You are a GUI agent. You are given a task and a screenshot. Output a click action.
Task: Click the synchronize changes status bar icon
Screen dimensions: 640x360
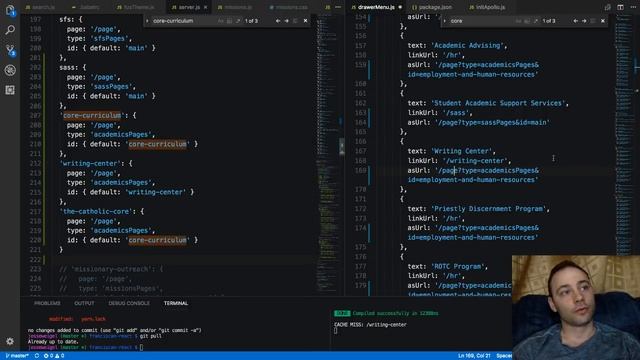point(37,356)
